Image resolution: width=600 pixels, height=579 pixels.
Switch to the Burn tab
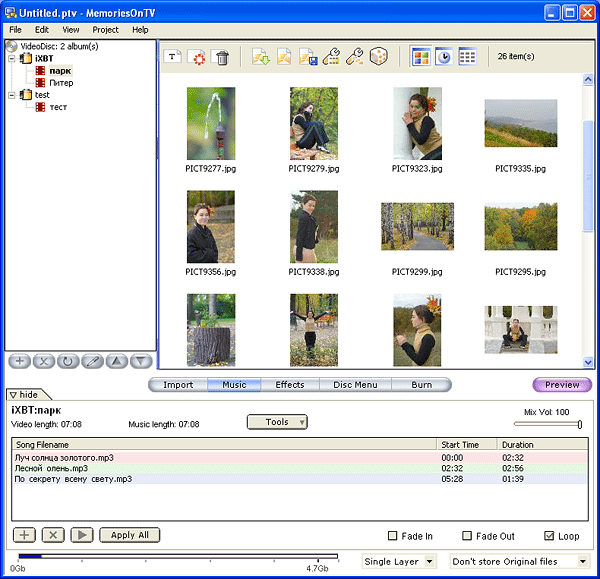421,385
